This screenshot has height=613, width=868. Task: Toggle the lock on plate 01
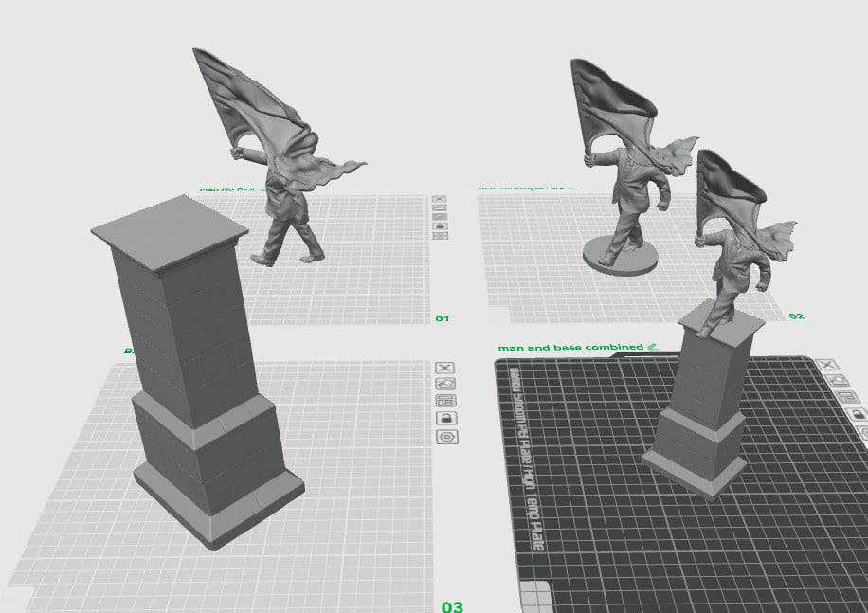pyautogui.click(x=440, y=226)
